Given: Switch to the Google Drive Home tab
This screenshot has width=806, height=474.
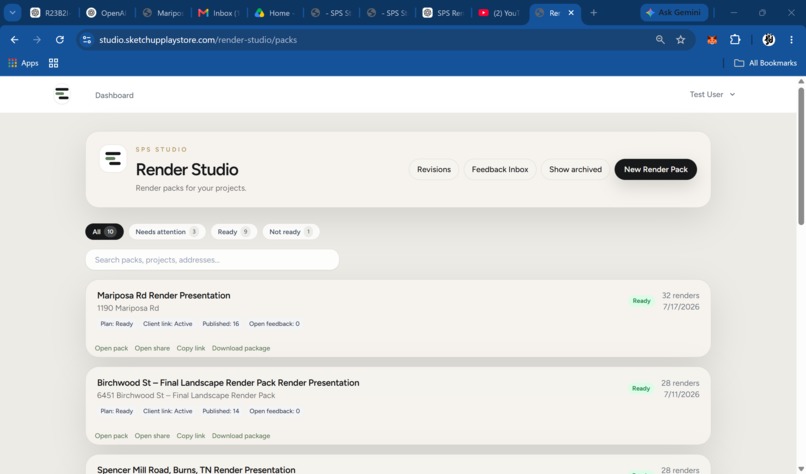Looking at the screenshot, I should (x=275, y=13).
